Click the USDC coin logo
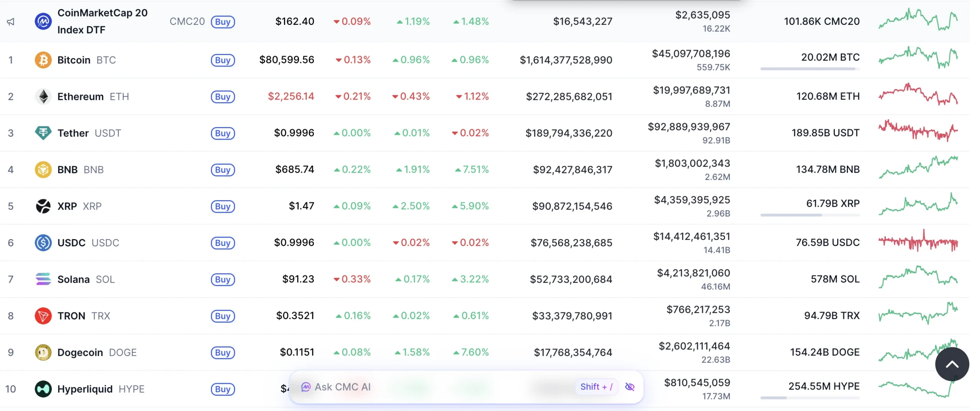 tap(43, 243)
